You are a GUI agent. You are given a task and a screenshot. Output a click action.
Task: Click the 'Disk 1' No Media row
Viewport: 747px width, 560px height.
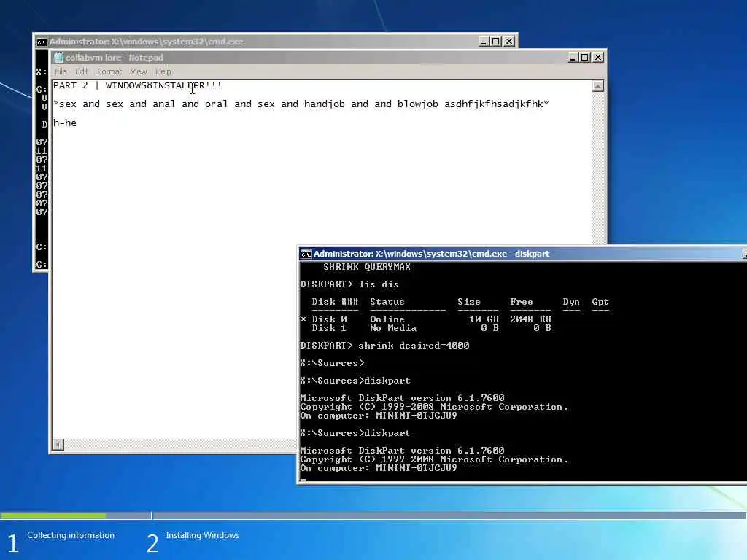431,328
